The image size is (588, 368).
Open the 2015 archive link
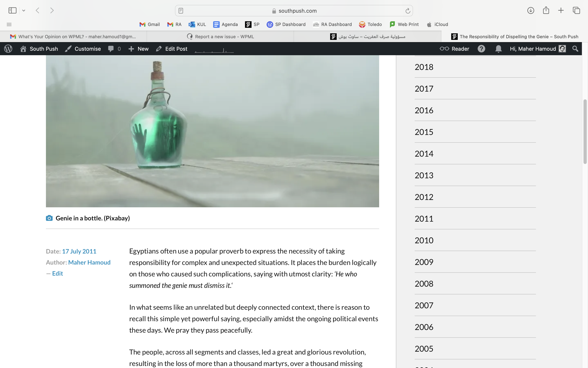coord(424,132)
